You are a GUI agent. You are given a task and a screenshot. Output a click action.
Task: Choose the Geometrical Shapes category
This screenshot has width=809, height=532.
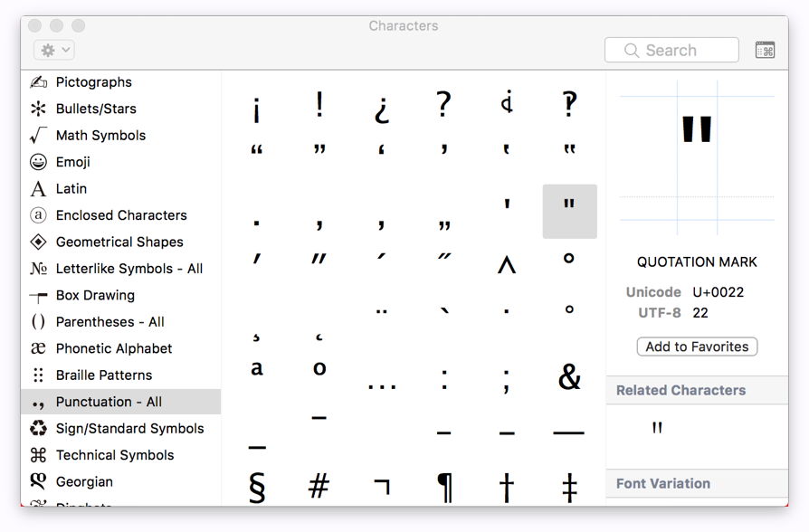tap(119, 242)
